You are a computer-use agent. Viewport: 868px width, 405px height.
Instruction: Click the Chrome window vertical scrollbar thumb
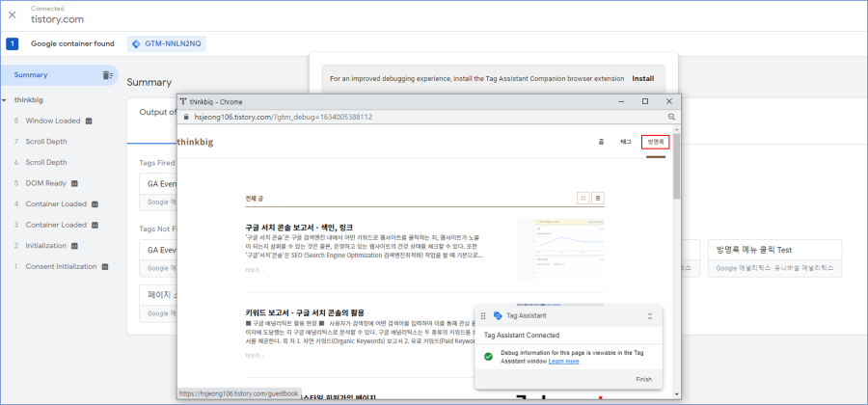(676, 166)
